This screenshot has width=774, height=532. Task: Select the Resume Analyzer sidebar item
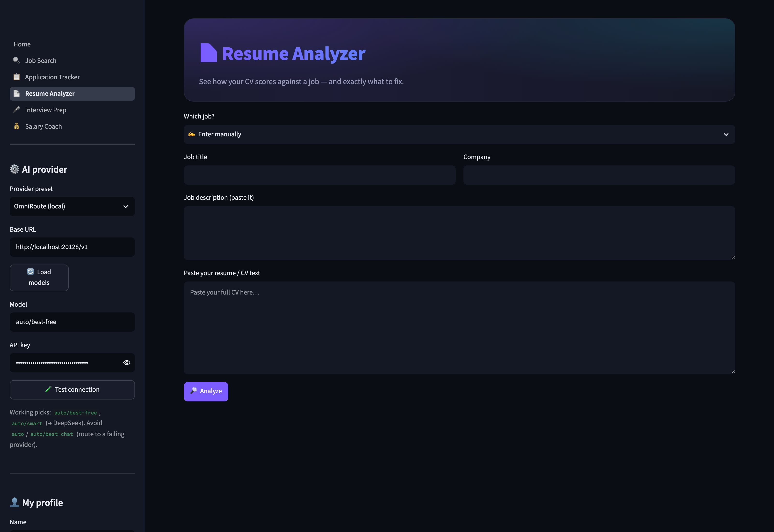click(72, 93)
